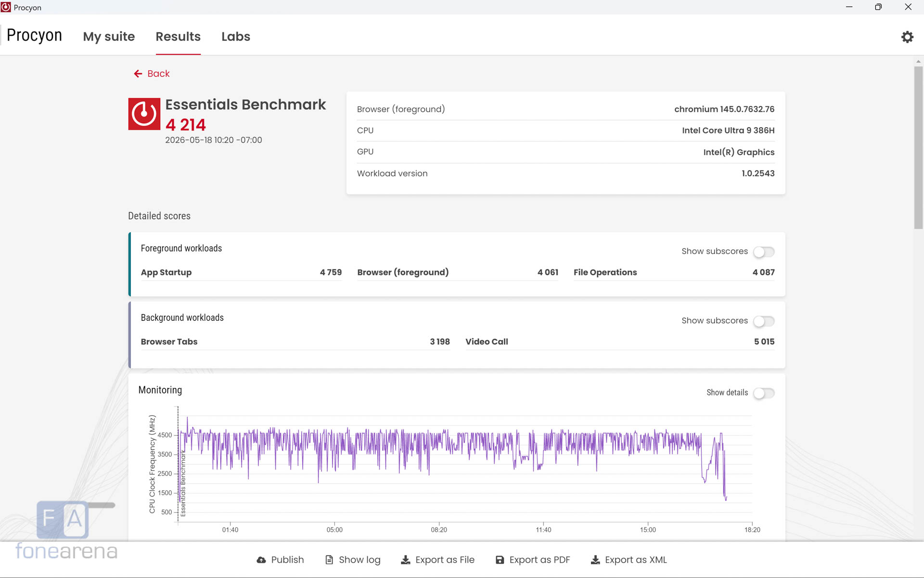
Task: Click the Publish cloud upload icon
Action: (261, 560)
